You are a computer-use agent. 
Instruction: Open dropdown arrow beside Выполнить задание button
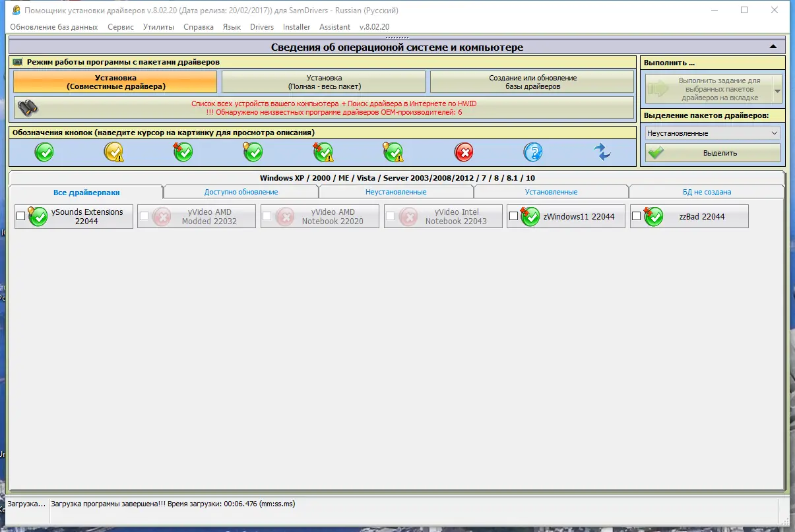click(777, 89)
